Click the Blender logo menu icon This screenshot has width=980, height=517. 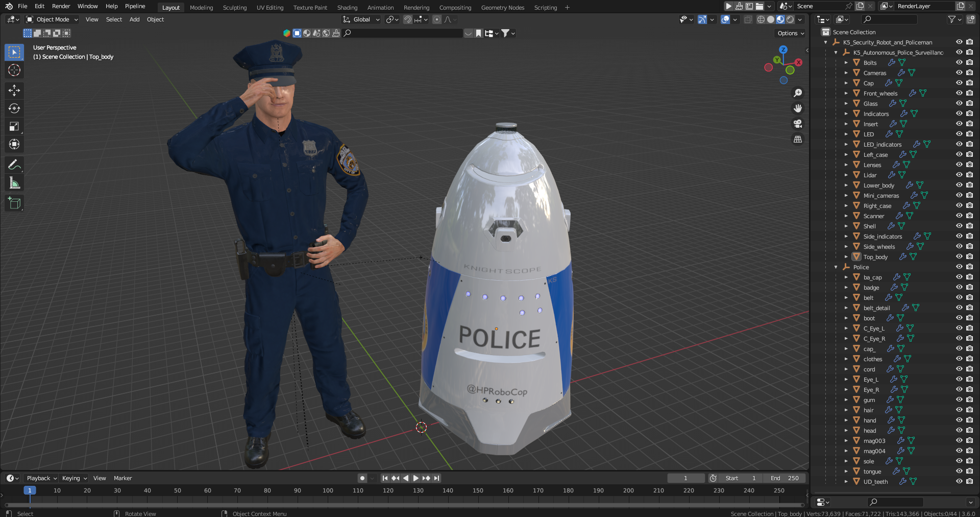[x=9, y=6]
